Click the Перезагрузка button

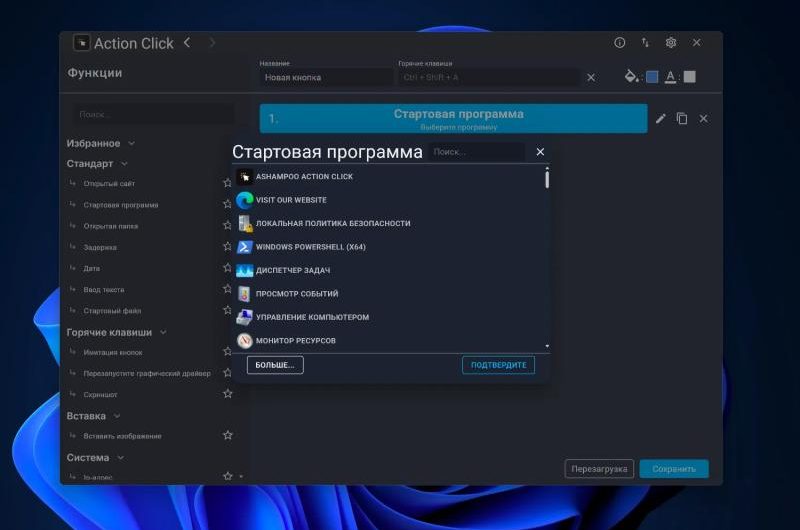tap(599, 469)
